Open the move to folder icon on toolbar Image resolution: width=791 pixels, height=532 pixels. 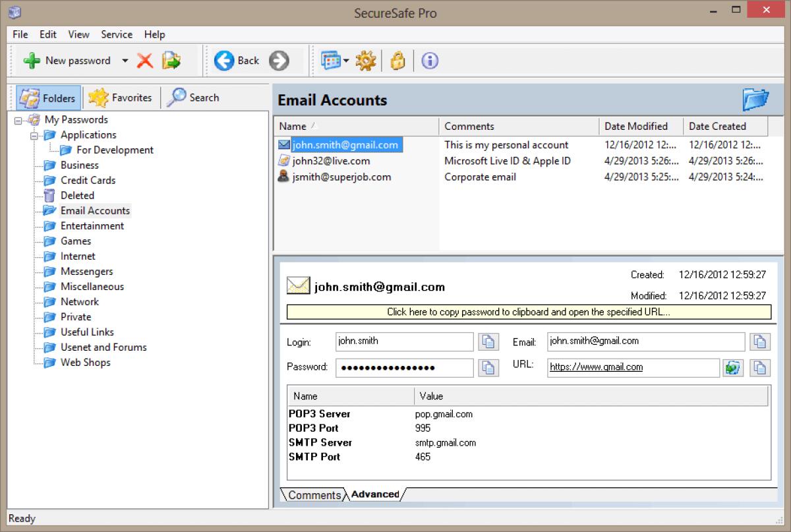171,60
